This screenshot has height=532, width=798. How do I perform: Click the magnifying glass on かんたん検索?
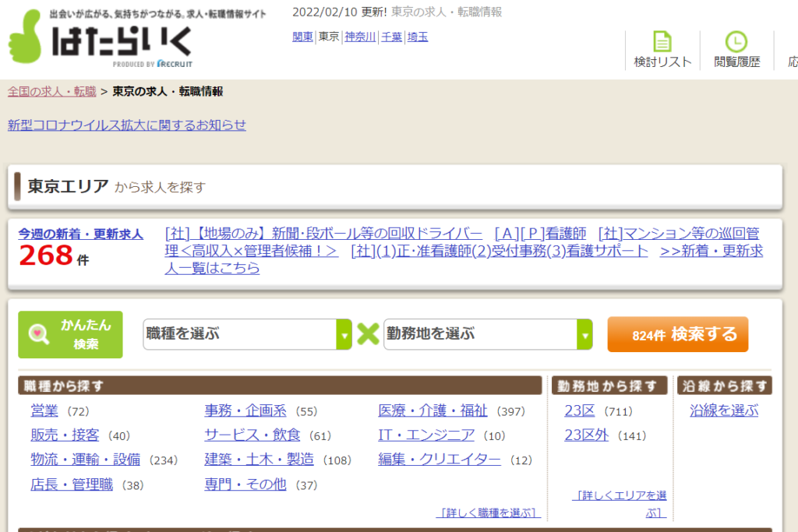[37, 333]
